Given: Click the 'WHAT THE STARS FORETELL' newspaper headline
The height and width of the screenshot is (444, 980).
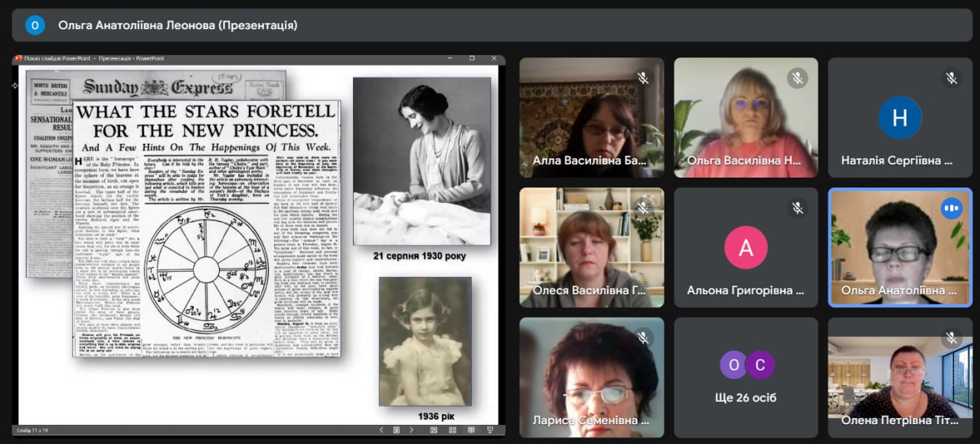Looking at the screenshot, I should click(x=205, y=120).
